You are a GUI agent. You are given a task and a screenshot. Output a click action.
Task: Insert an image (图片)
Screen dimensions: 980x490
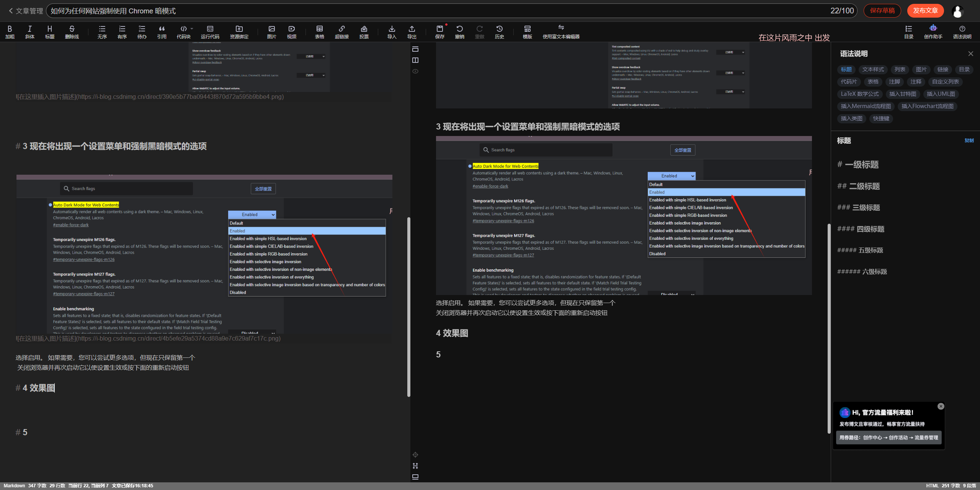(272, 32)
